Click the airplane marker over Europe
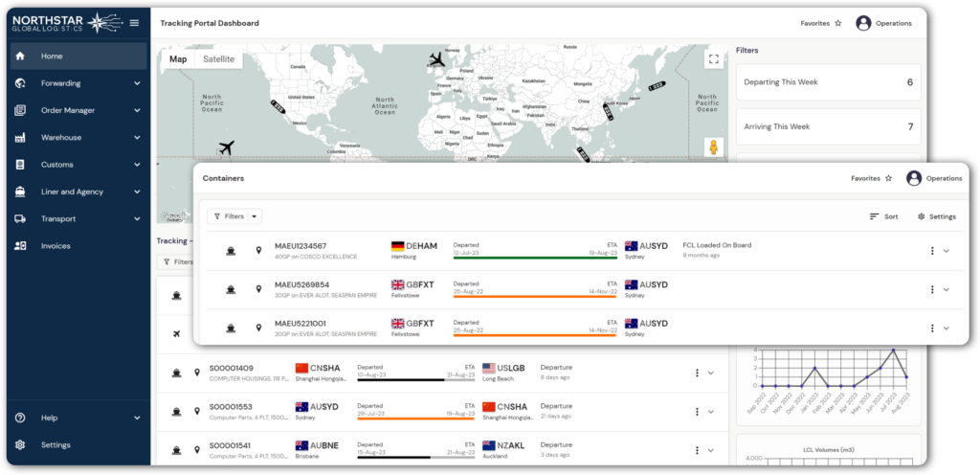This screenshot has width=980, height=475. point(437,60)
